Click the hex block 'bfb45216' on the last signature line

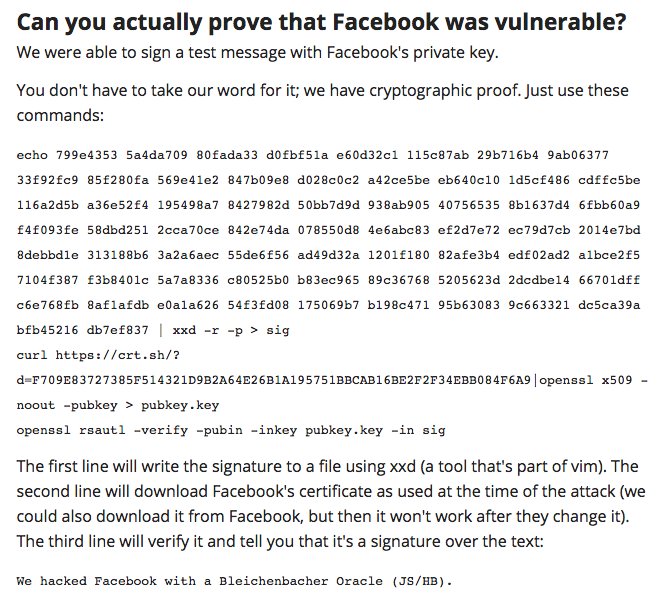pyautogui.click(x=47, y=330)
